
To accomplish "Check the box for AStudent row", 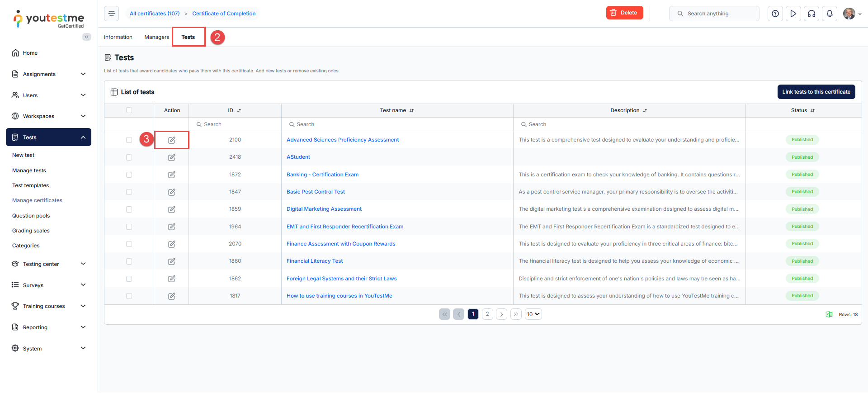I will coord(129,157).
